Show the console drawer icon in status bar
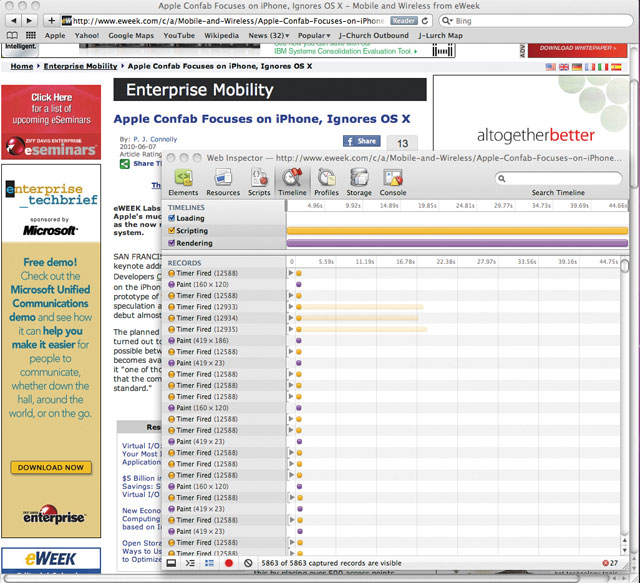 190,563
